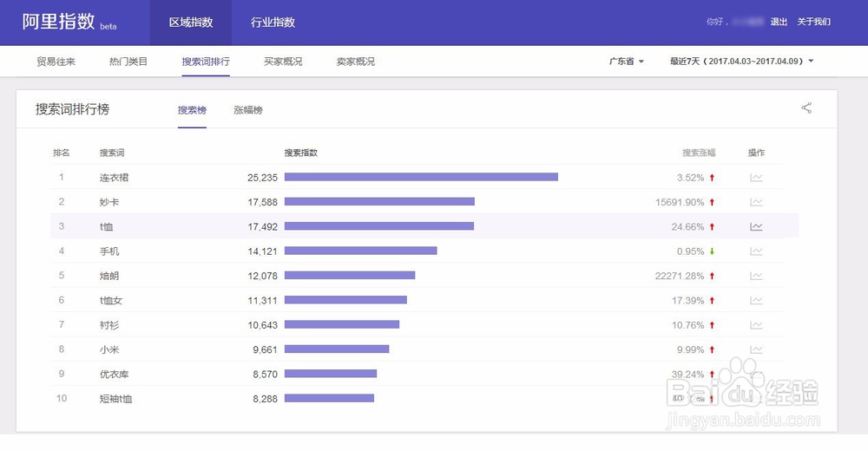Click the 操作 column header
This screenshot has width=868, height=450.
(756, 153)
